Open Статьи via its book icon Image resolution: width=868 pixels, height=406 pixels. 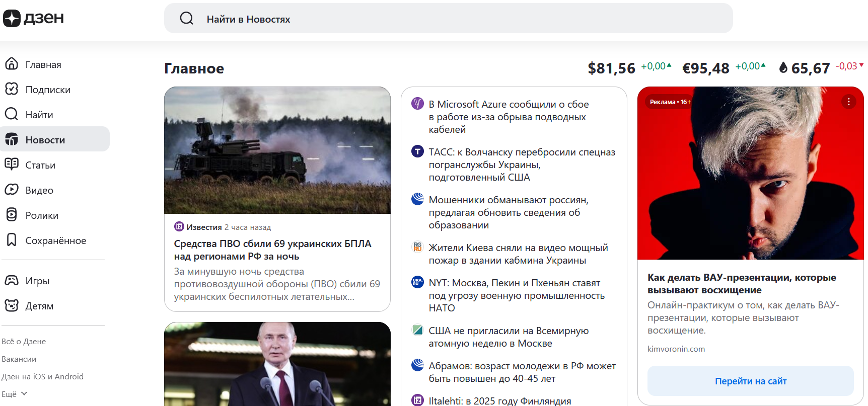pyautogui.click(x=12, y=165)
